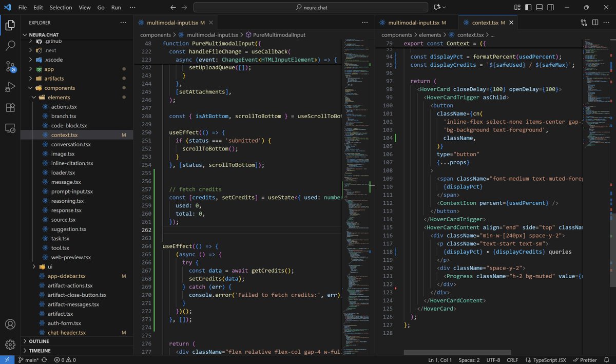Viewport: 616px width, 364px height.
Task: Click Open Changes icon in right editor
Action: coord(584,23)
